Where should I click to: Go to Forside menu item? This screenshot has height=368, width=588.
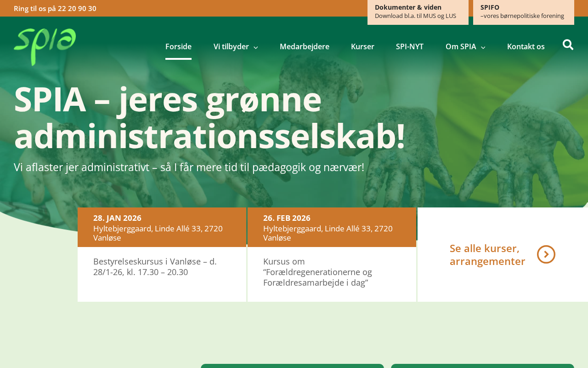click(x=178, y=46)
